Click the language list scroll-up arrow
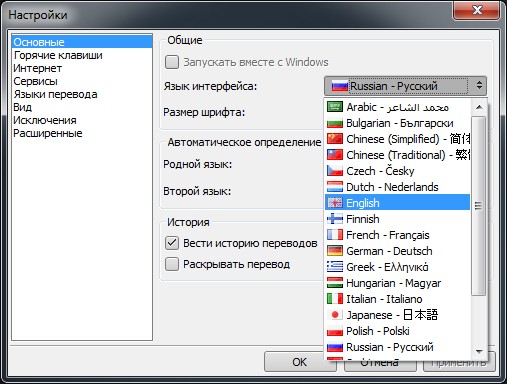Viewport: 507px width, 384px height. pyautogui.click(x=479, y=107)
